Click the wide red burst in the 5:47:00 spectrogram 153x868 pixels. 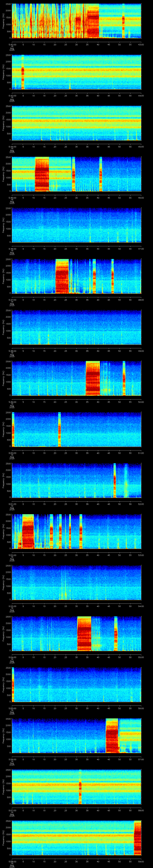pos(62,276)
